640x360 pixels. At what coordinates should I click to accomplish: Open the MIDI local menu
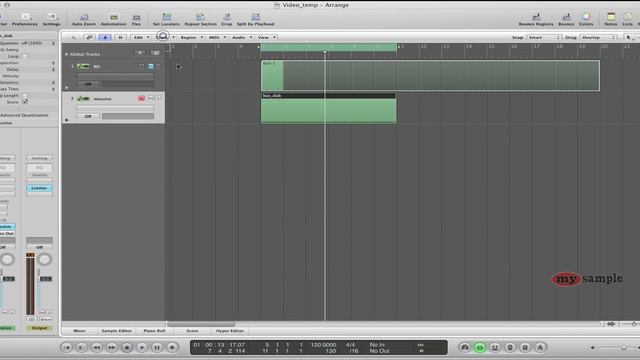tap(217, 37)
